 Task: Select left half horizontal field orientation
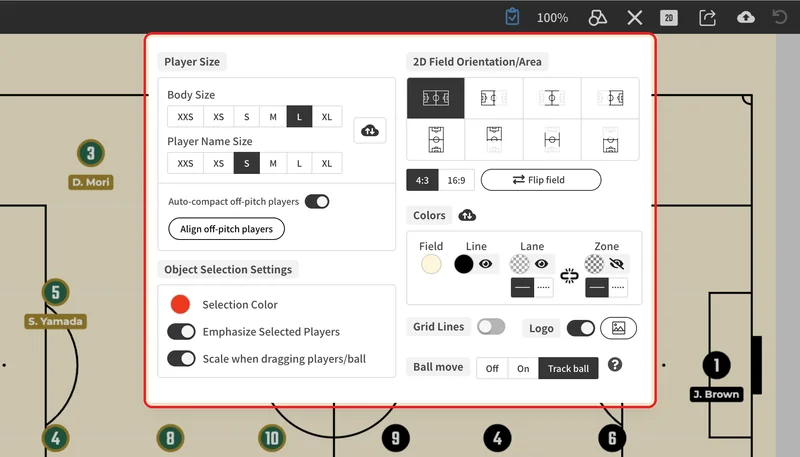pyautogui.click(x=494, y=98)
